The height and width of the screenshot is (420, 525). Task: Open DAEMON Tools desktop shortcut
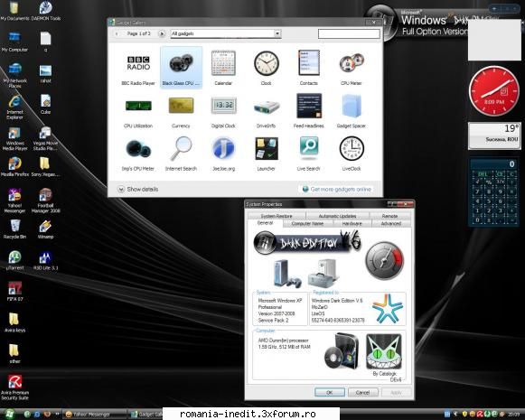tap(45, 11)
